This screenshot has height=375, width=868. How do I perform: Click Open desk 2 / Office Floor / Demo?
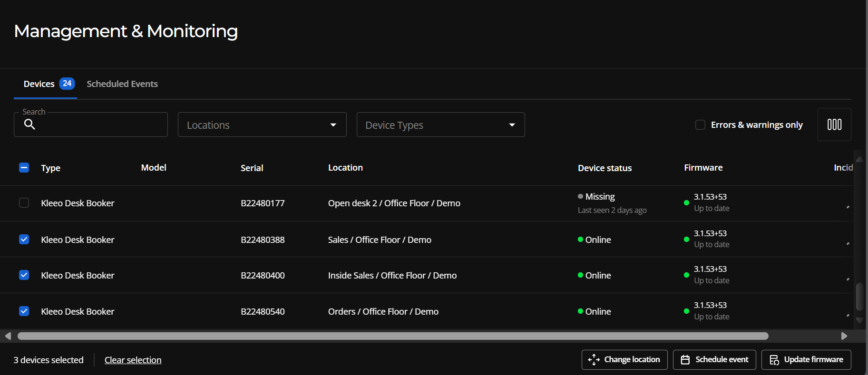394,203
